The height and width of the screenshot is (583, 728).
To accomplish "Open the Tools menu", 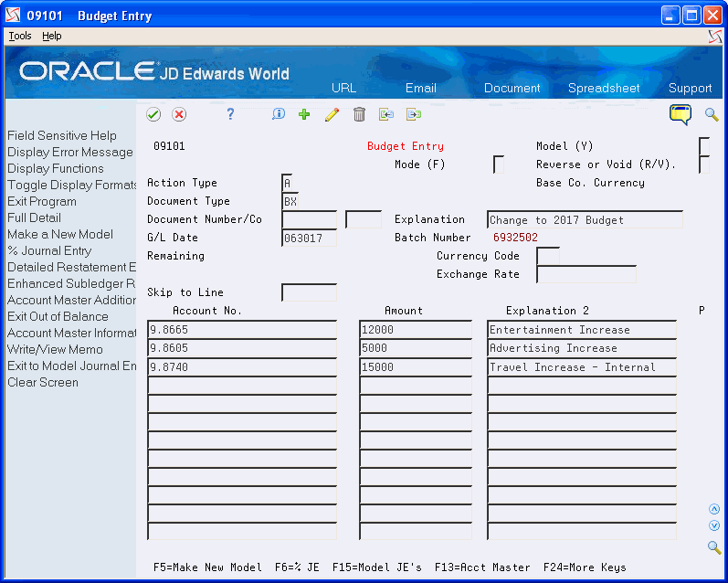I will pyautogui.click(x=19, y=36).
